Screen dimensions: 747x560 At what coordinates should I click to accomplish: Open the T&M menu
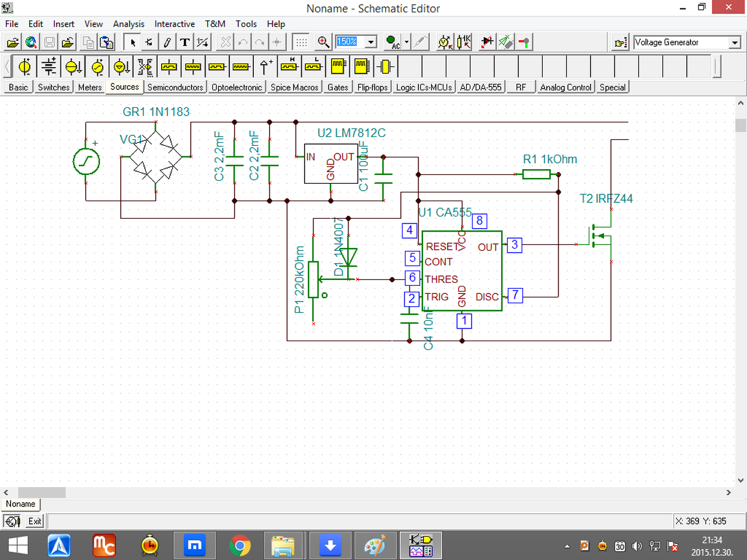(215, 24)
